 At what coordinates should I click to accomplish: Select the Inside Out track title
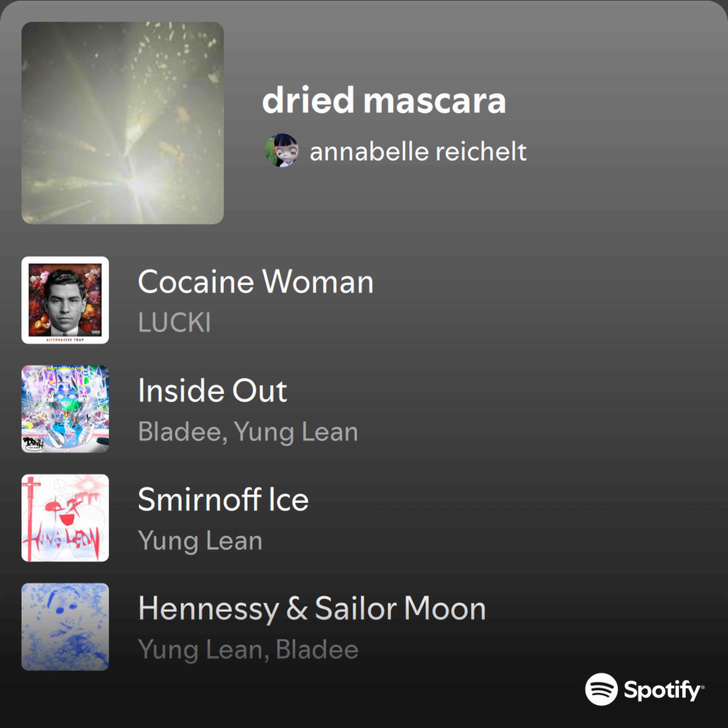[212, 390]
